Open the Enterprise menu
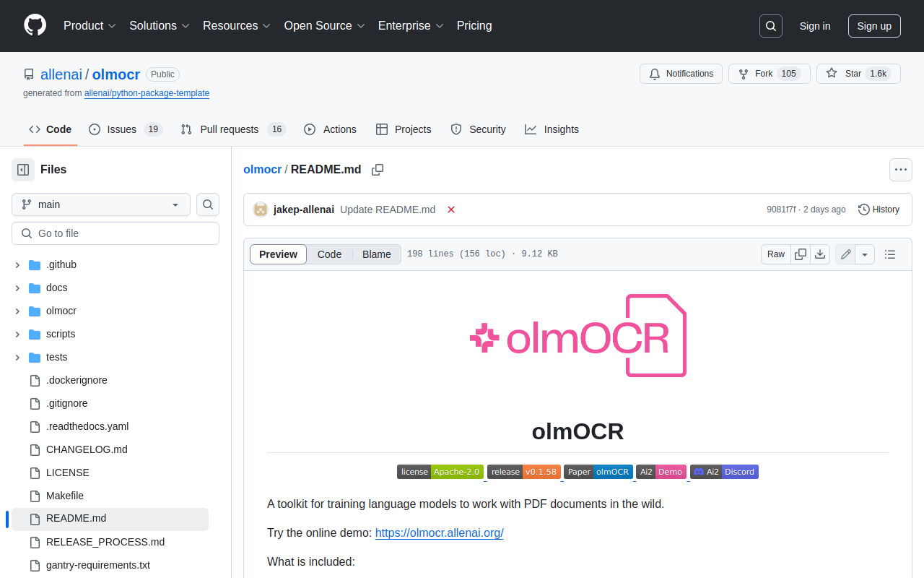The image size is (924, 578). 411,26
